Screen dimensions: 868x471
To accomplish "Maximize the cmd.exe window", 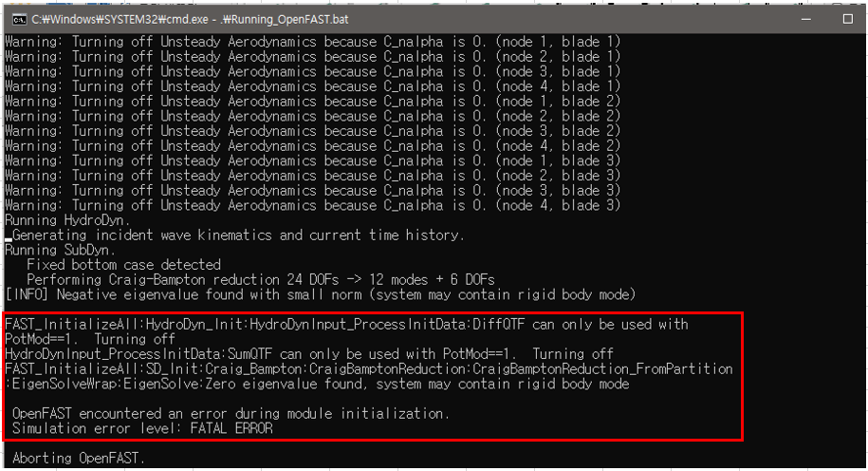I will pyautogui.click(x=847, y=19).
